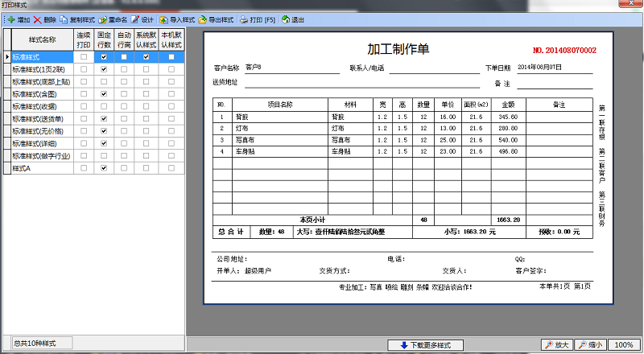
Task: Click the 删除 (Delete) red X icon
Action: 38,19
